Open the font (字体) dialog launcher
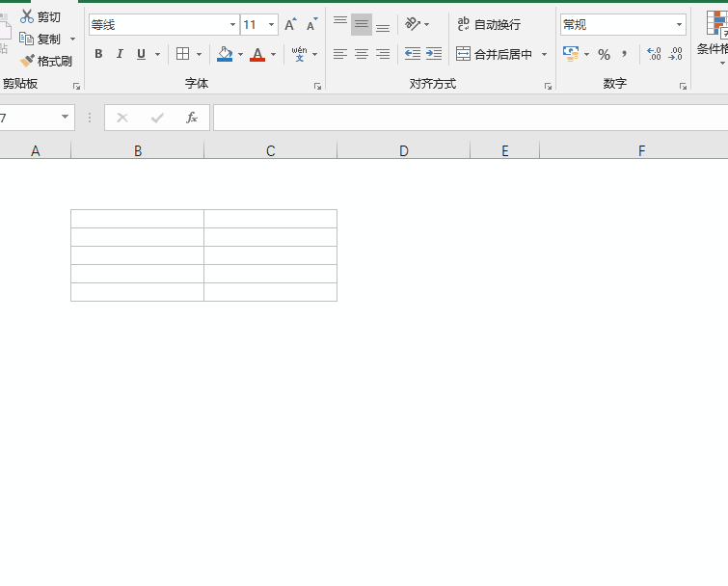The width and height of the screenshot is (728, 586). 317,87
